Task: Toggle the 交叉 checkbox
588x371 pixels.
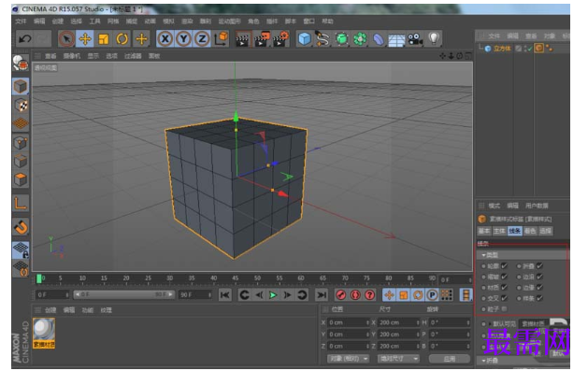Action: click(505, 298)
